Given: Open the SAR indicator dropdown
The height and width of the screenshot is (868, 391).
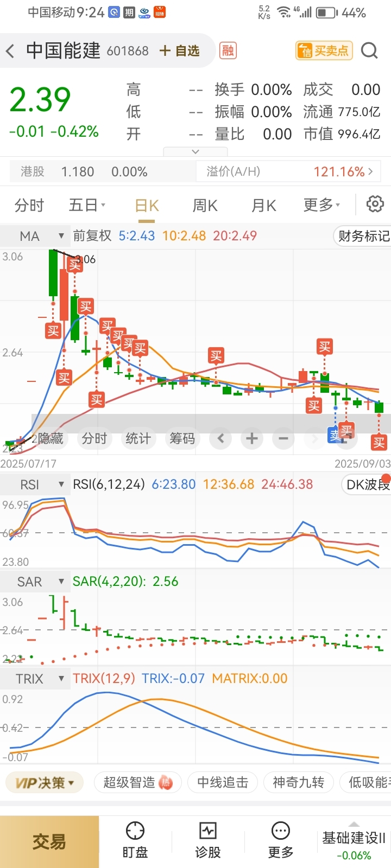Looking at the screenshot, I should (x=35, y=582).
